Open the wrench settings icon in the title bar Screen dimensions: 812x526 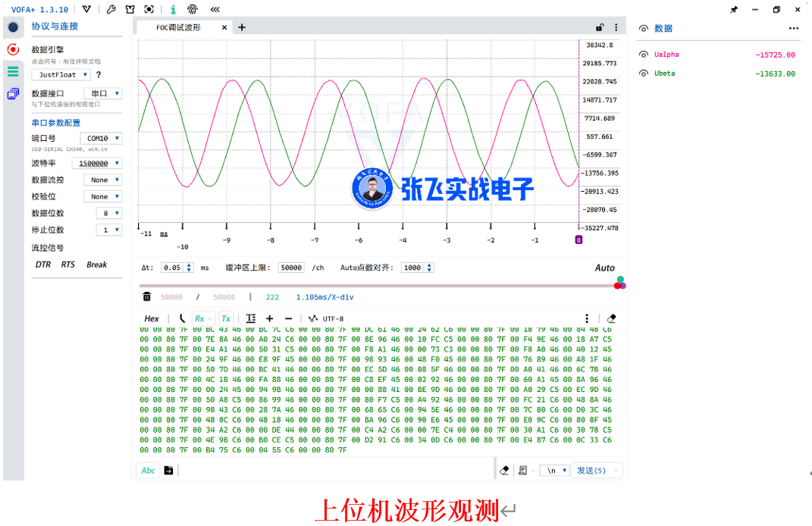click(x=111, y=9)
